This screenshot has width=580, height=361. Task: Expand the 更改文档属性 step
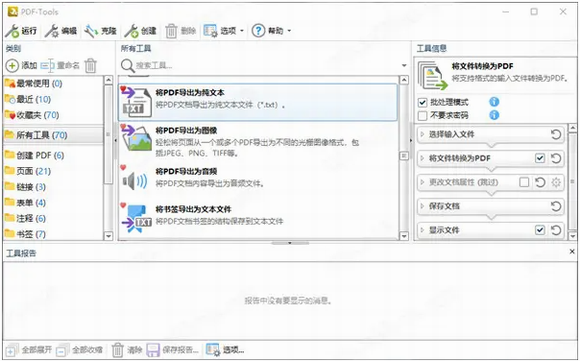point(422,182)
